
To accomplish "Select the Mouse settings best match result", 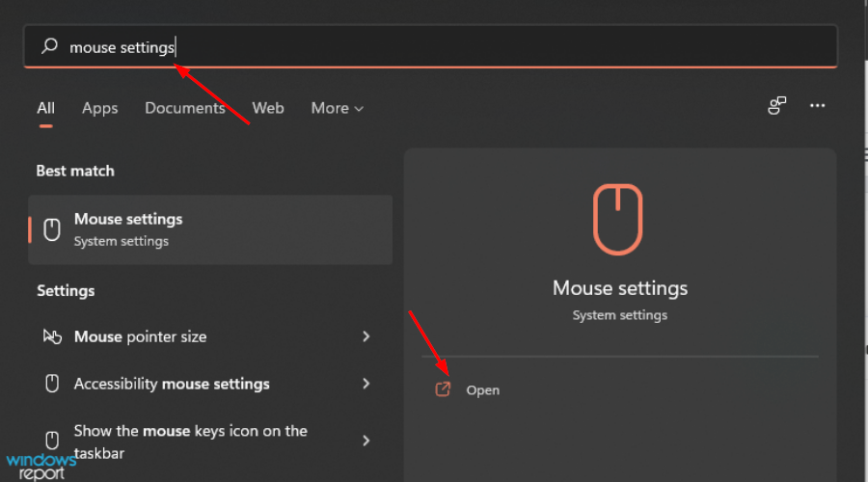I will click(210, 229).
